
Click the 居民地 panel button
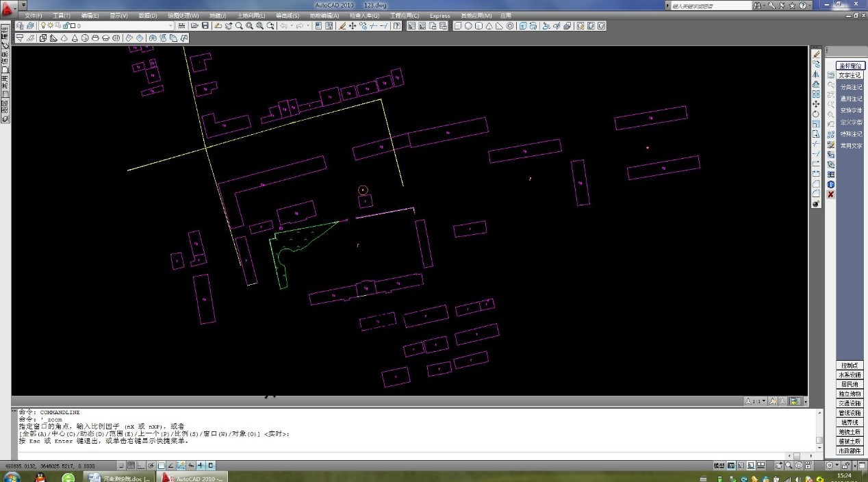[850, 385]
